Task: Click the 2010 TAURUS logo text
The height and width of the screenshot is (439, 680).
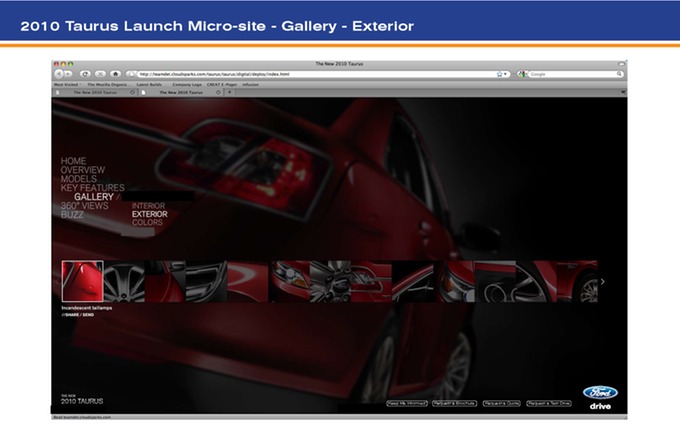Action: pos(82,400)
